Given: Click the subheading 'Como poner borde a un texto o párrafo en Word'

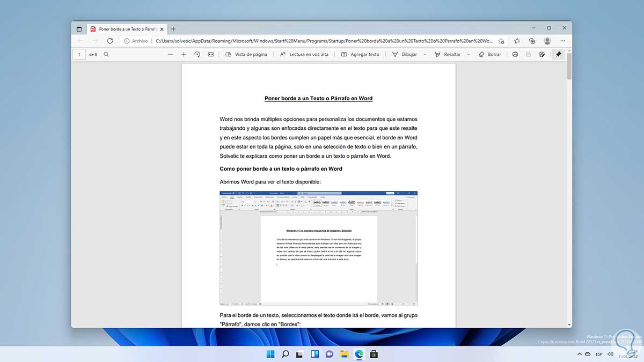Looking at the screenshot, I should point(281,168).
